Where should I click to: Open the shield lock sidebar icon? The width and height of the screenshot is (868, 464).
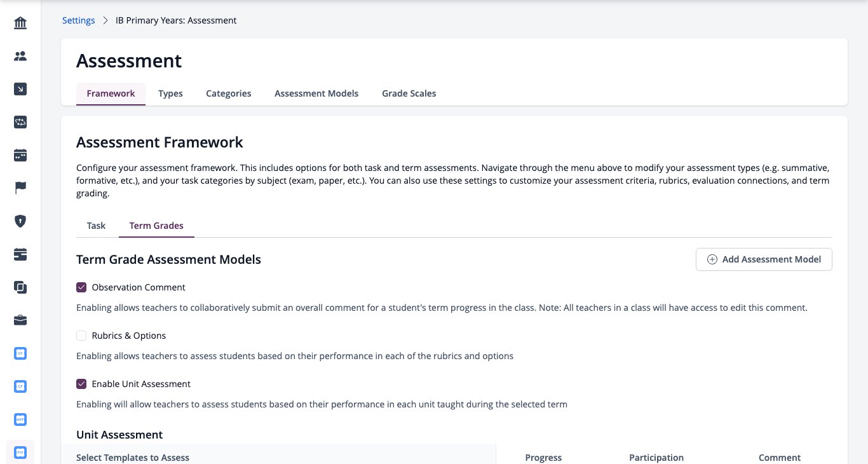click(20, 221)
